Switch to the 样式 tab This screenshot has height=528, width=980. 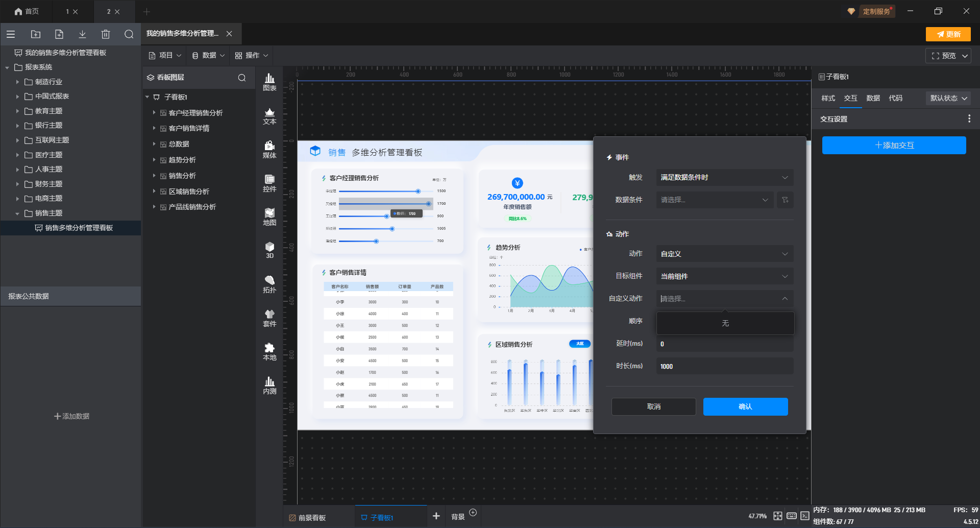tap(828, 98)
